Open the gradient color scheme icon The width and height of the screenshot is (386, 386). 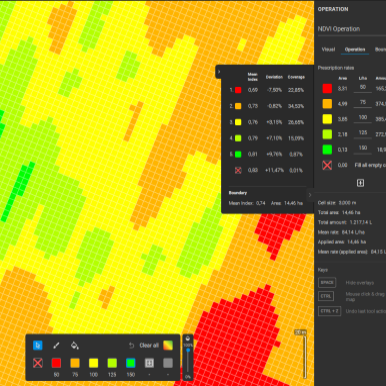click(x=168, y=345)
